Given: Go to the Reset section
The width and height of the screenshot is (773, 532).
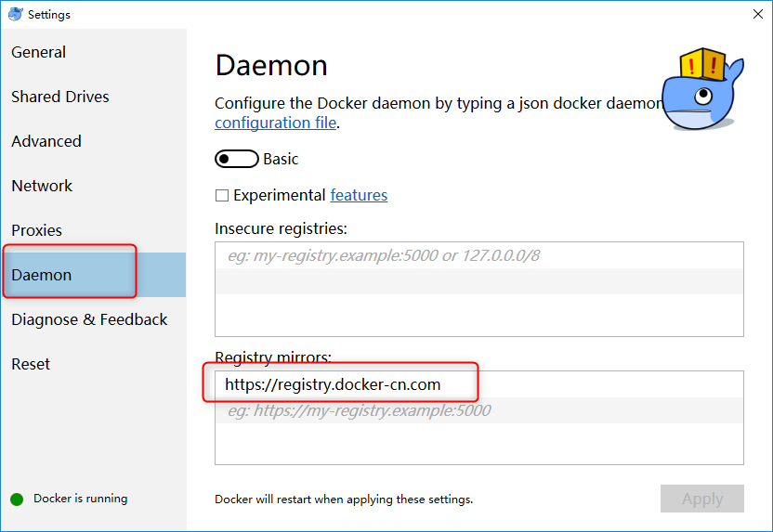Looking at the screenshot, I should click(x=31, y=364).
